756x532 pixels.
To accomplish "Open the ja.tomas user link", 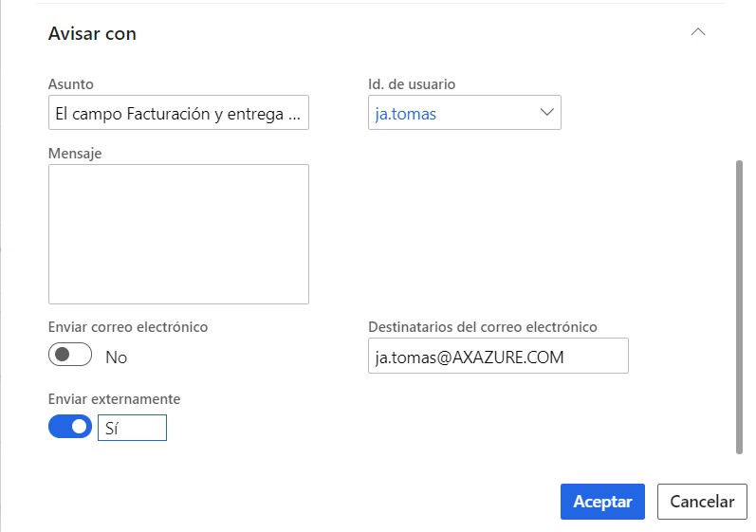I will [x=405, y=114].
